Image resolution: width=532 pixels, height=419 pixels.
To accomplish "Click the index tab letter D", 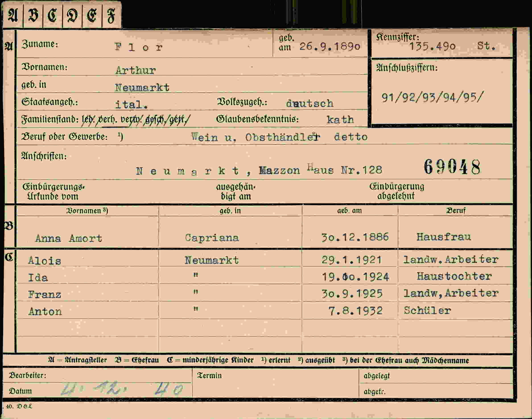I will click(72, 15).
